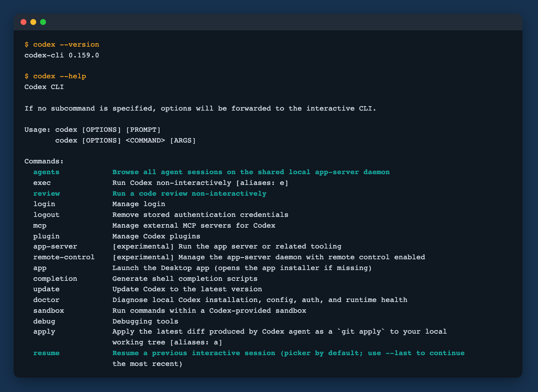Click the 'Manage login' description
538x392 pixels.
coord(139,204)
